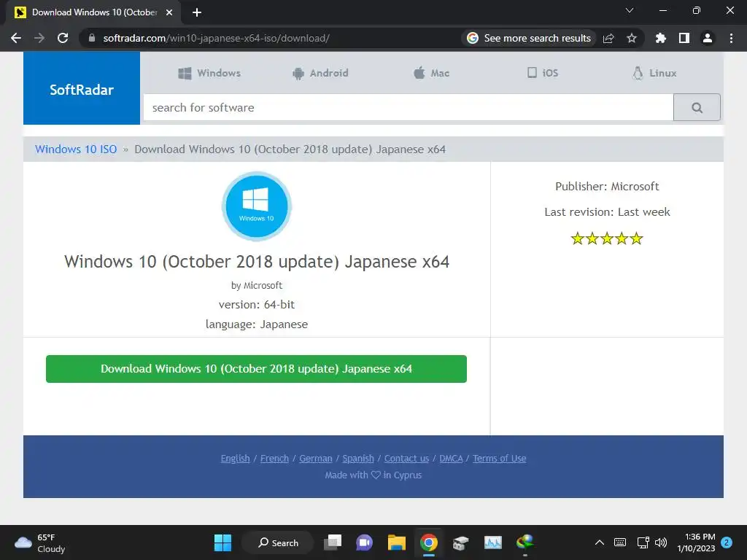Select the Linux category tab
The height and width of the screenshot is (560, 747).
click(x=654, y=73)
